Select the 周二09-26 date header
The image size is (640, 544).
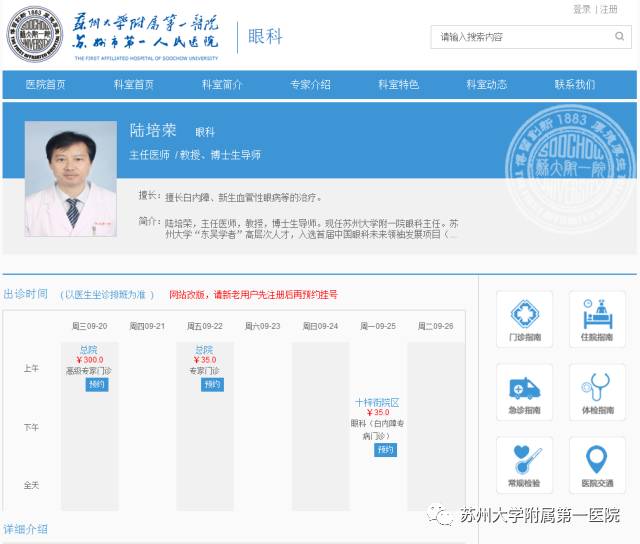click(x=436, y=326)
